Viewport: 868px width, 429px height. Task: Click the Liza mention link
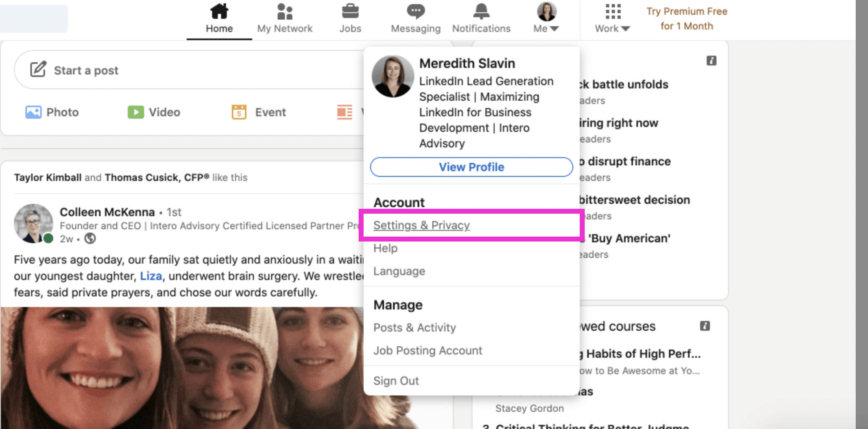click(x=151, y=276)
